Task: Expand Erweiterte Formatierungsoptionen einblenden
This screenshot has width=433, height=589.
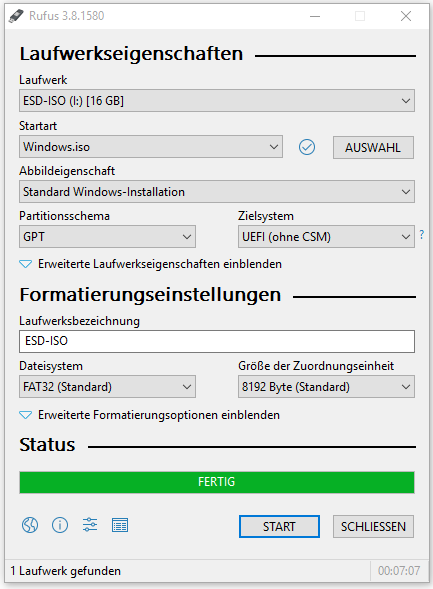Action: pyautogui.click(x=149, y=415)
